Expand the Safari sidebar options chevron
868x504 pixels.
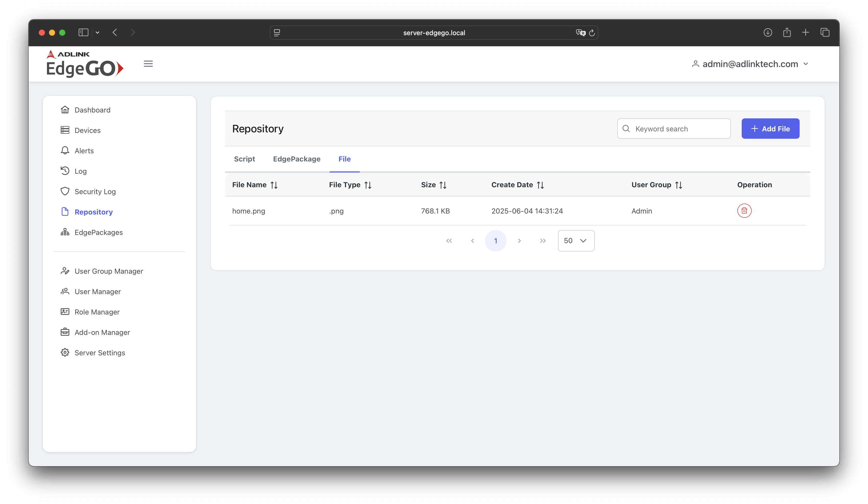(x=97, y=33)
